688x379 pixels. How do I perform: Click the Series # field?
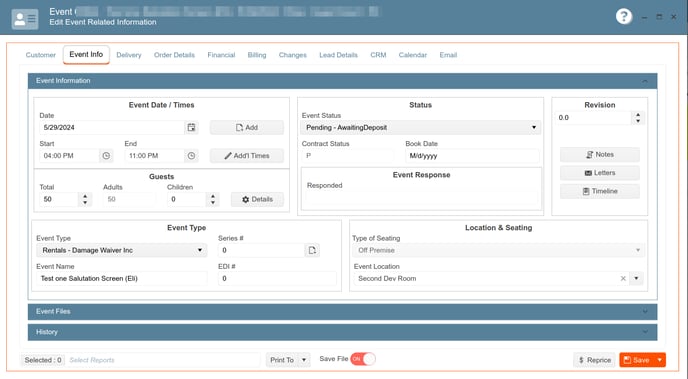(261, 250)
